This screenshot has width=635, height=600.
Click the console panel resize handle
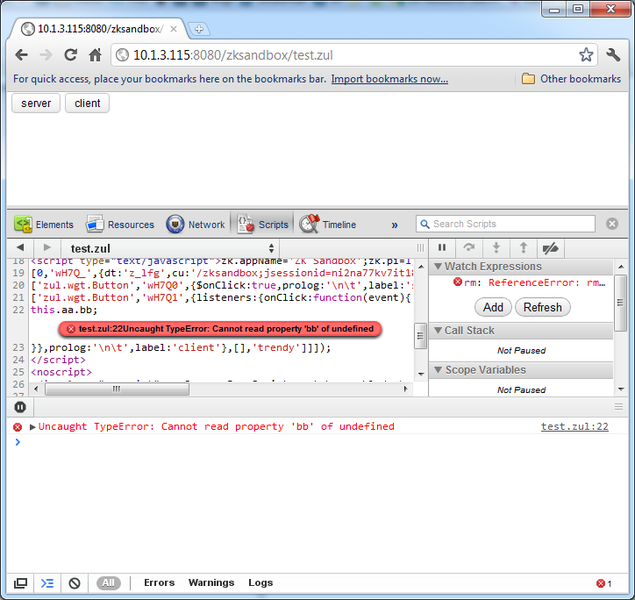pyautogui.click(x=618, y=407)
